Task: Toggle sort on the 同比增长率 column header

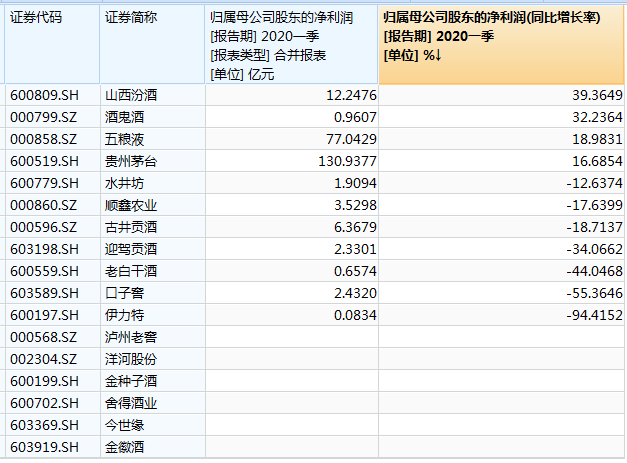Action: (501, 44)
